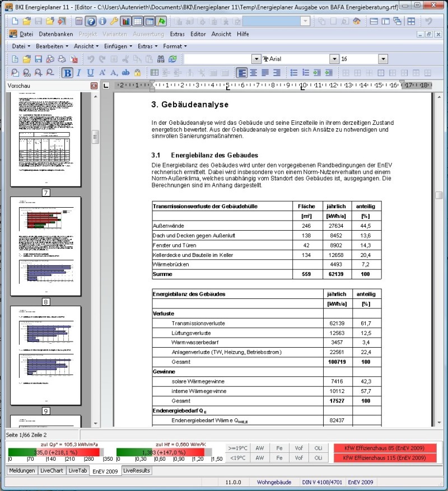Expand the font size dropdown showing 16
Image resolution: width=448 pixels, height=491 pixels.
click(x=383, y=59)
